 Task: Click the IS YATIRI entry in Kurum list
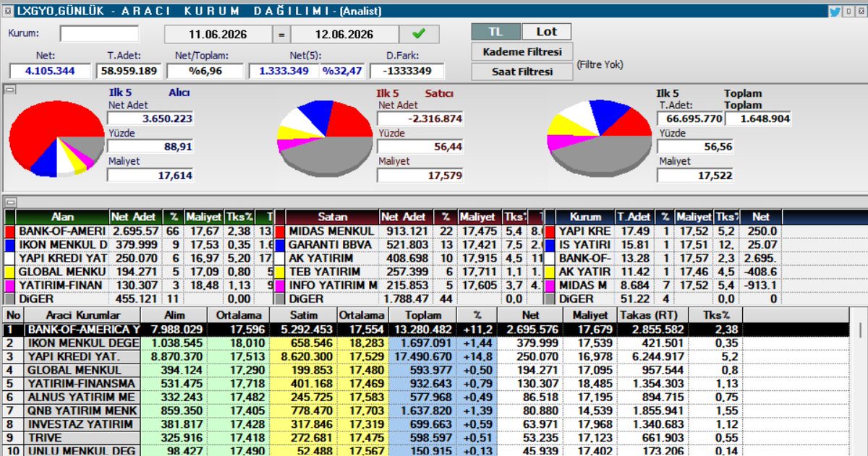(x=585, y=244)
